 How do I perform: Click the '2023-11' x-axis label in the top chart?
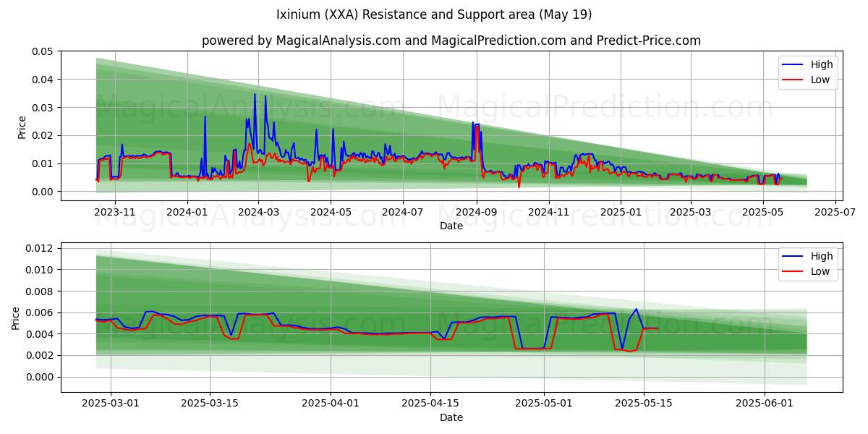pos(116,213)
